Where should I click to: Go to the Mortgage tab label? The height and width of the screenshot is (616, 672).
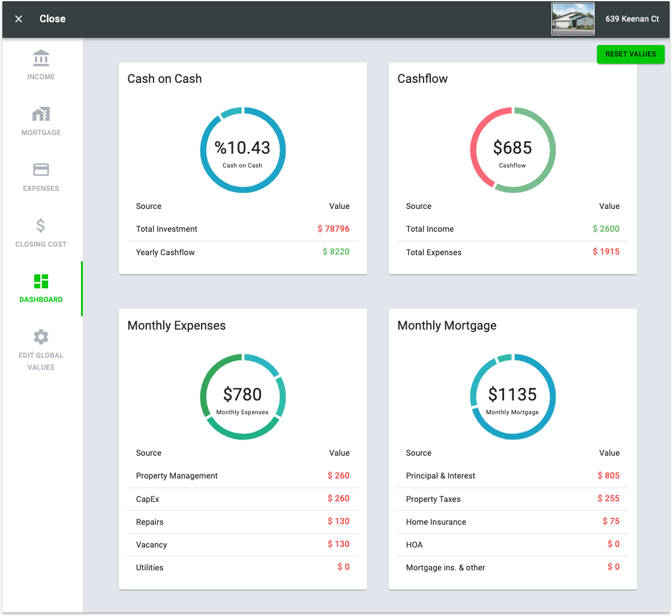[41, 133]
